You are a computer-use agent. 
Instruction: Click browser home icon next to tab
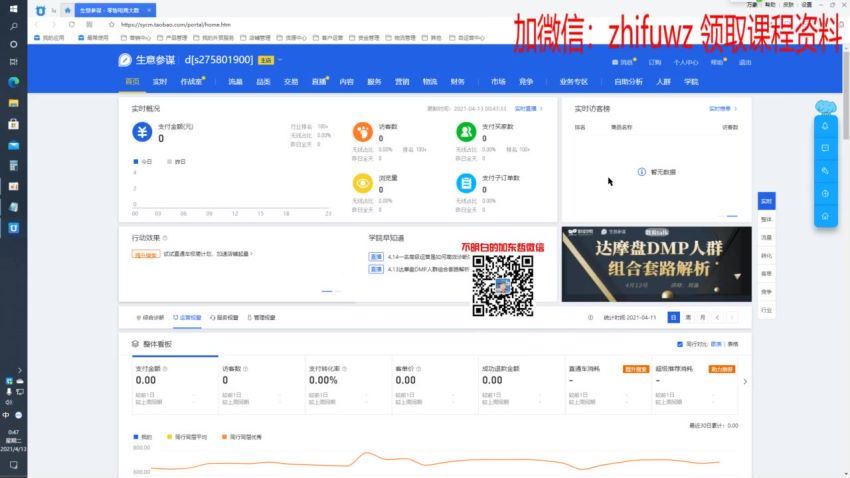(x=67, y=10)
